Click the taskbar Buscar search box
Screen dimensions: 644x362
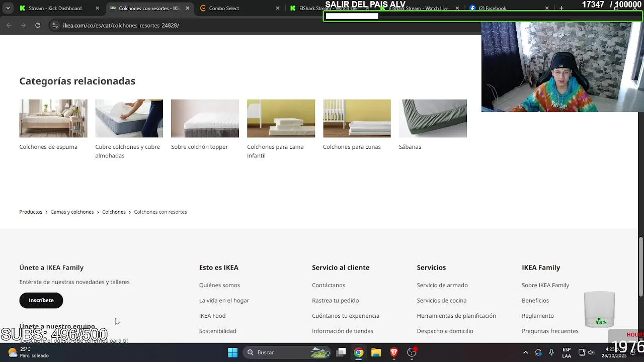click(288, 352)
